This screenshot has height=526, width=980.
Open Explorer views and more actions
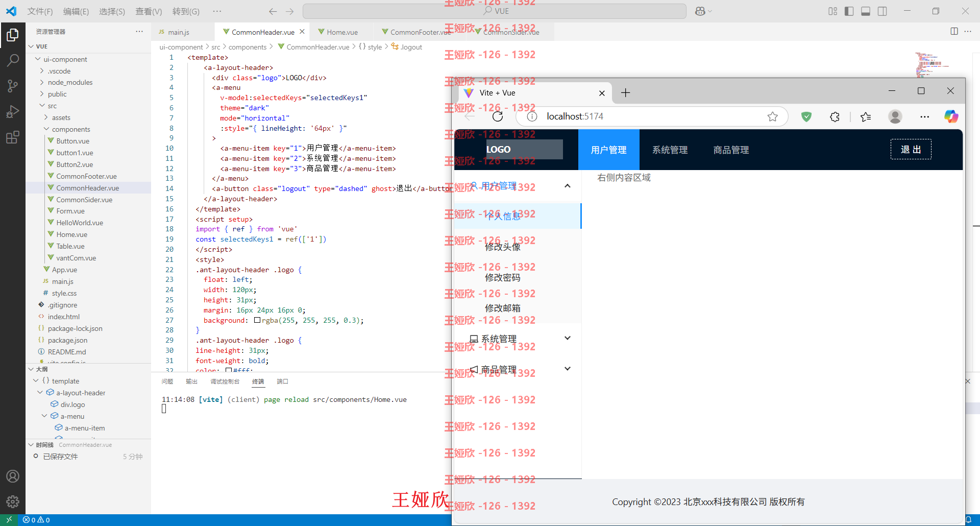[x=139, y=31]
